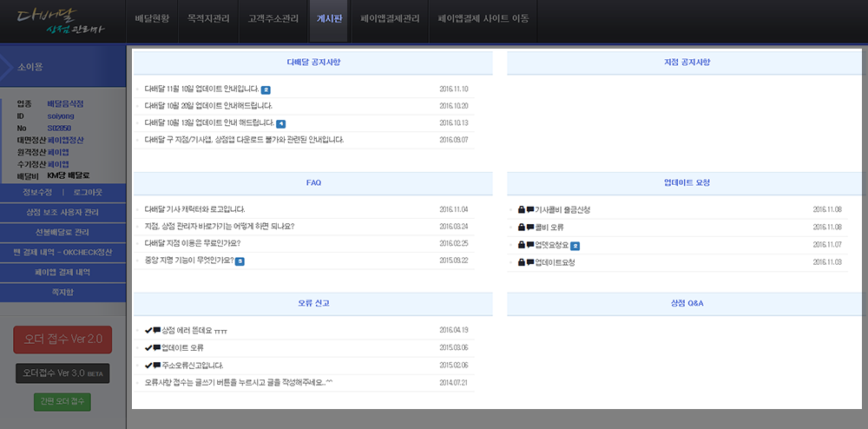Click lock icon on 기사콜비 출금신청 row
Screen dimensions: 868x429
pos(522,210)
